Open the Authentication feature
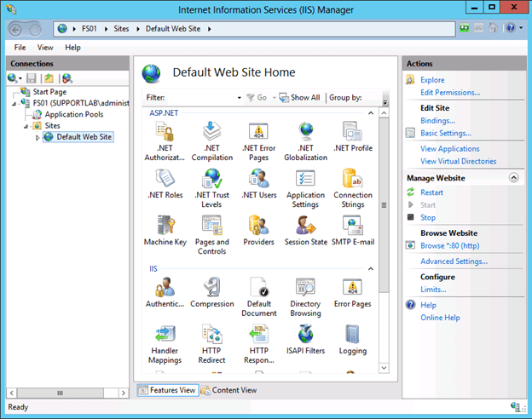 [165, 293]
